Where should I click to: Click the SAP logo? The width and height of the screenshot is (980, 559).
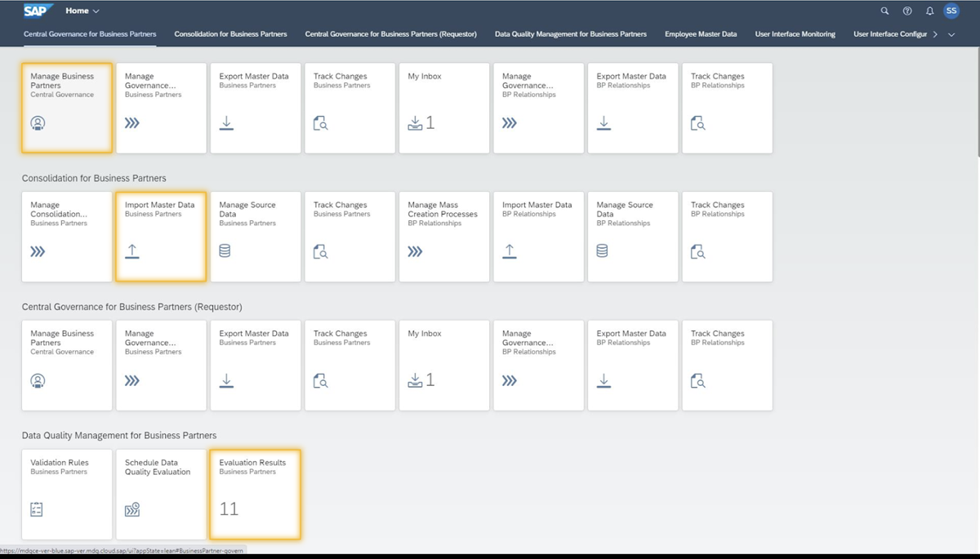[39, 11]
